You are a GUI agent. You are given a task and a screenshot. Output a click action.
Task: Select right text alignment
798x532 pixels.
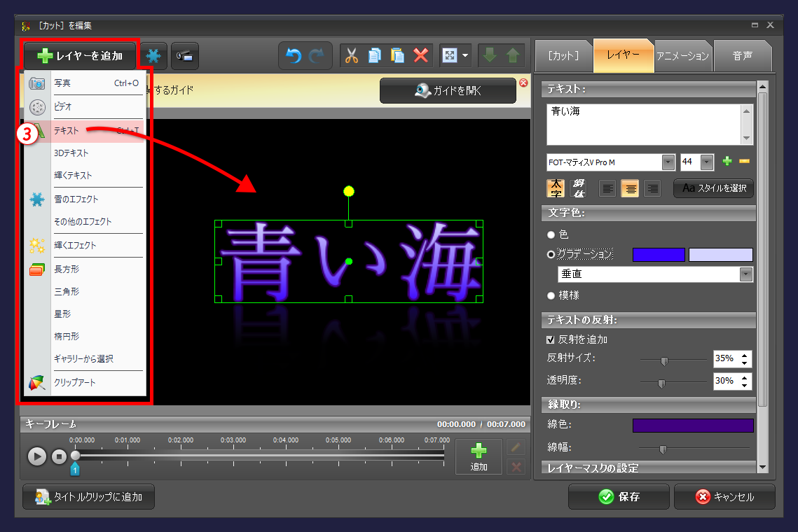point(652,188)
